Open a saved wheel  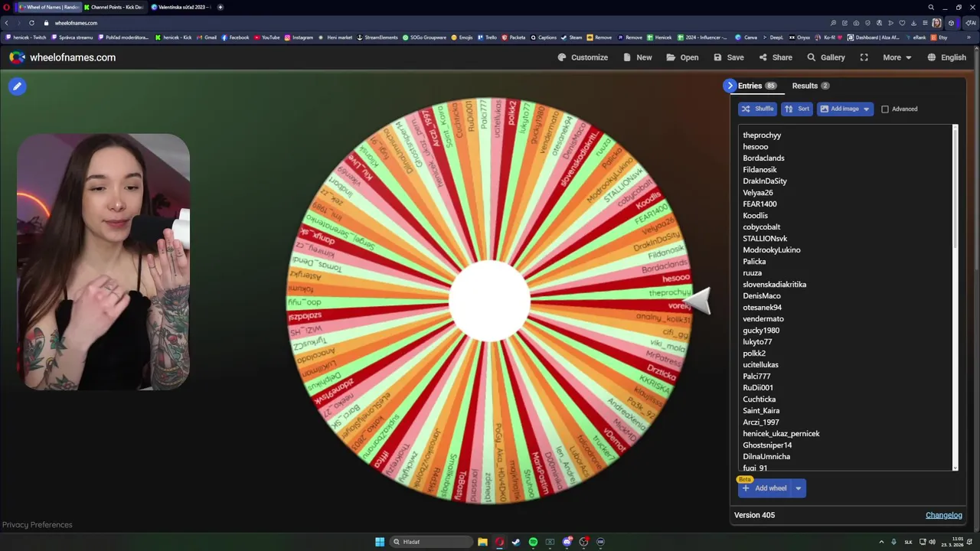click(x=682, y=57)
